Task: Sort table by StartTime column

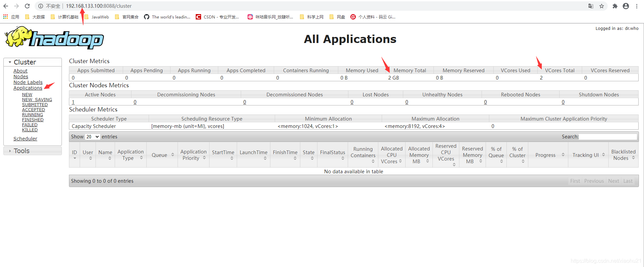Action: (223, 155)
